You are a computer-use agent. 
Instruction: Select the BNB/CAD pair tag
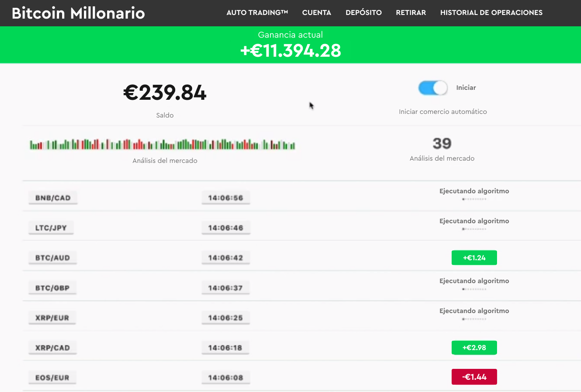[x=53, y=198]
